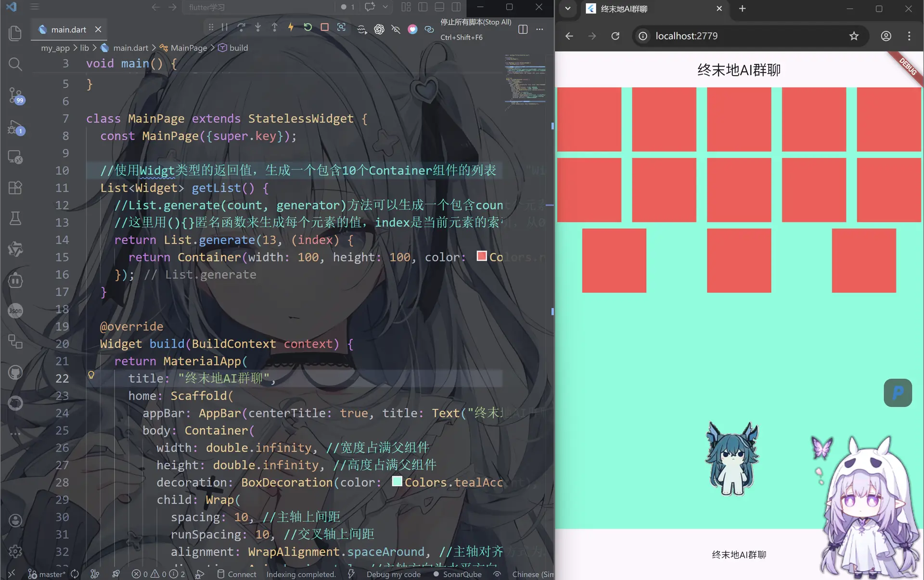This screenshot has width=924, height=580.
Task: Toggle the bottom panel
Action: (439, 7)
